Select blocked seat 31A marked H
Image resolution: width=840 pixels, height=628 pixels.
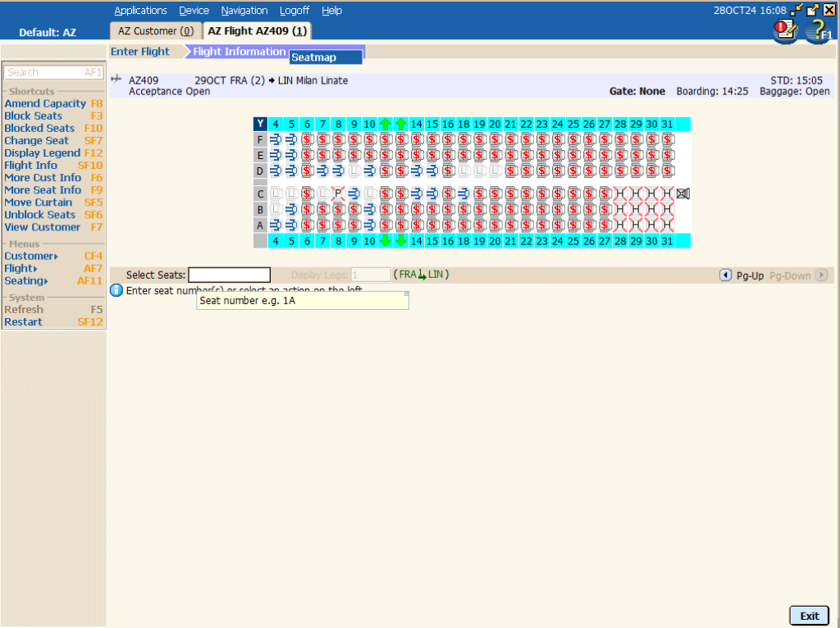click(x=667, y=225)
